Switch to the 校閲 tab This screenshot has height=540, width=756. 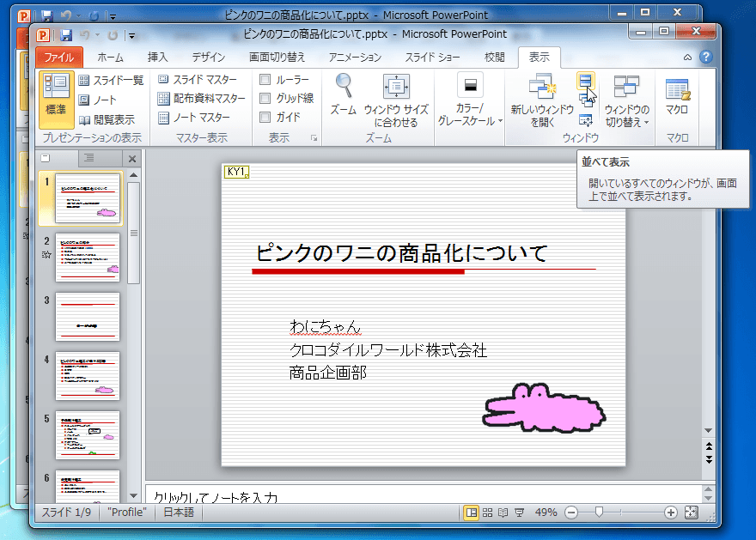[x=494, y=58]
